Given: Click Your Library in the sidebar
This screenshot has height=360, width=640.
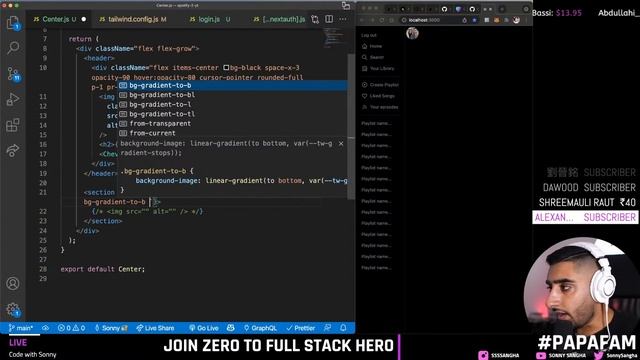Looking at the screenshot, I should 378,69.
